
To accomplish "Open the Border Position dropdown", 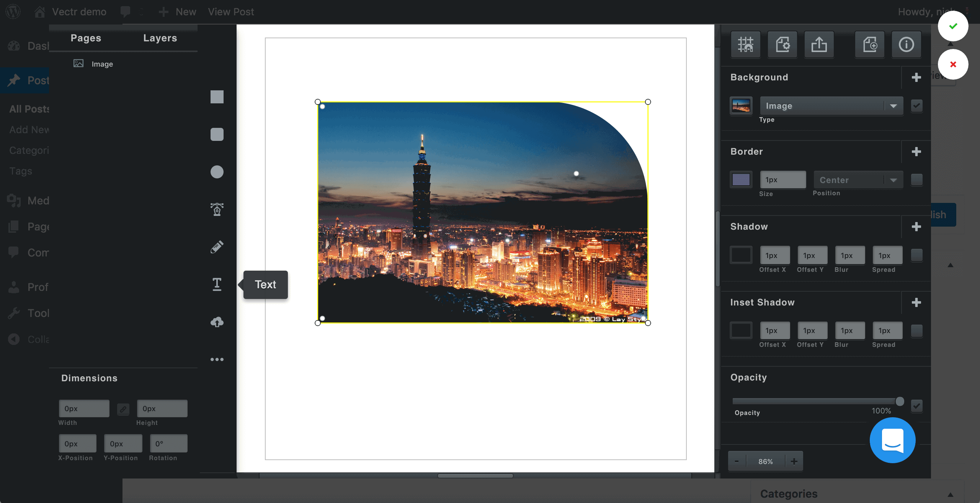I will click(x=858, y=180).
